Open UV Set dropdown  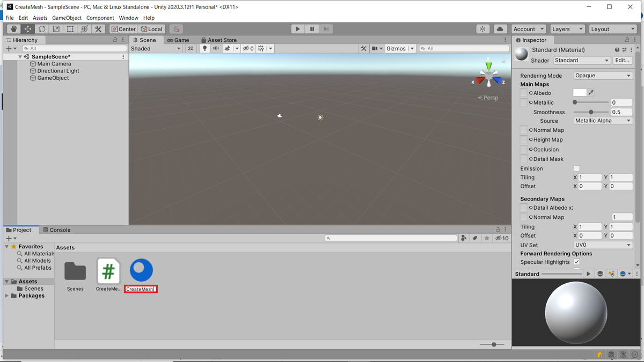(603, 245)
